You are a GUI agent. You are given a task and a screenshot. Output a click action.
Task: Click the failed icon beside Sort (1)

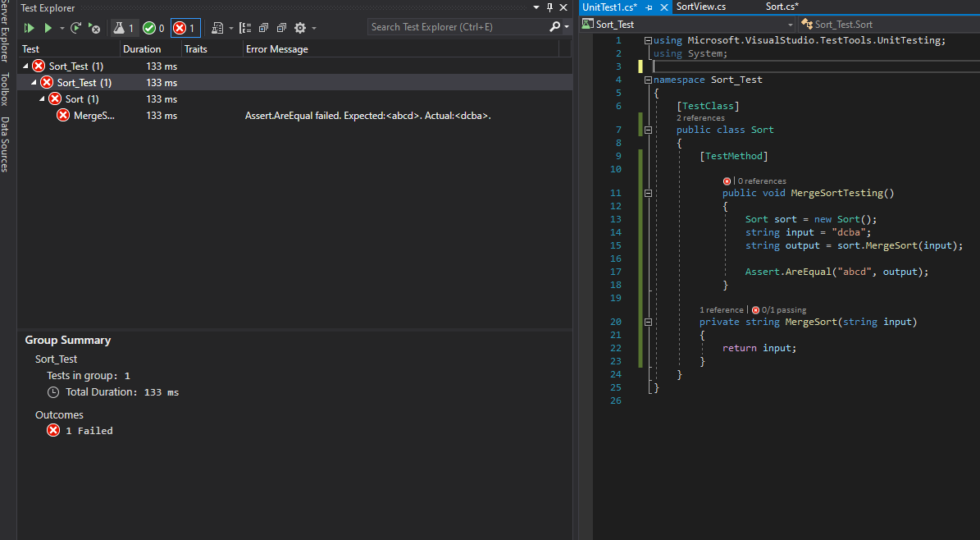tap(55, 98)
